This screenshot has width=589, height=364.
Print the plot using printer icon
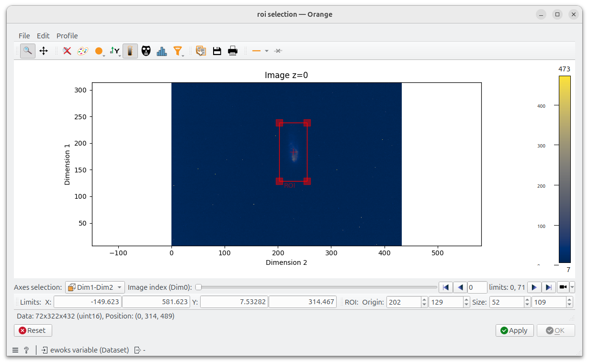coord(233,51)
